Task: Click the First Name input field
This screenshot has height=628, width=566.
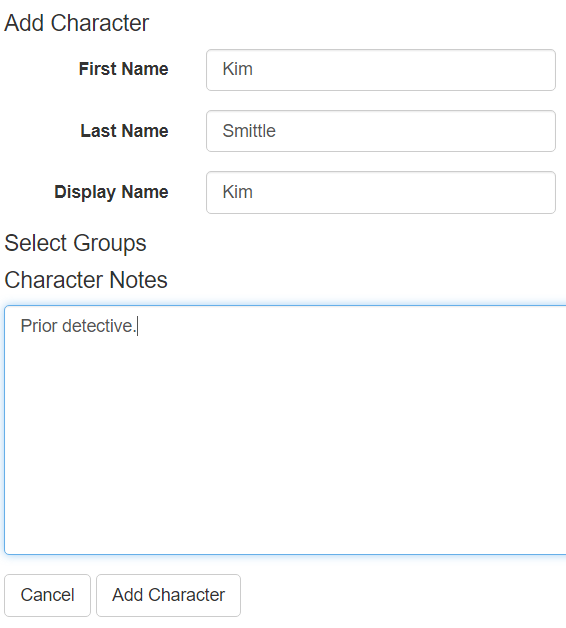Action: tap(381, 70)
